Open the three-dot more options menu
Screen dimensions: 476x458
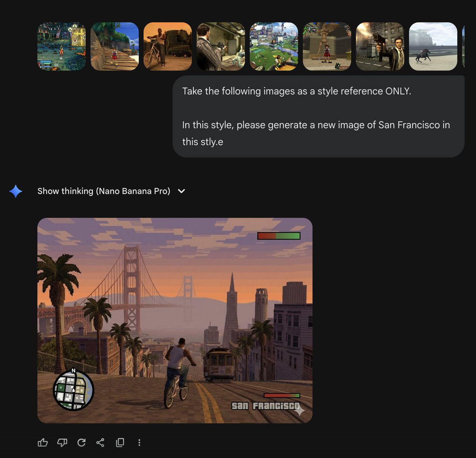(x=139, y=442)
